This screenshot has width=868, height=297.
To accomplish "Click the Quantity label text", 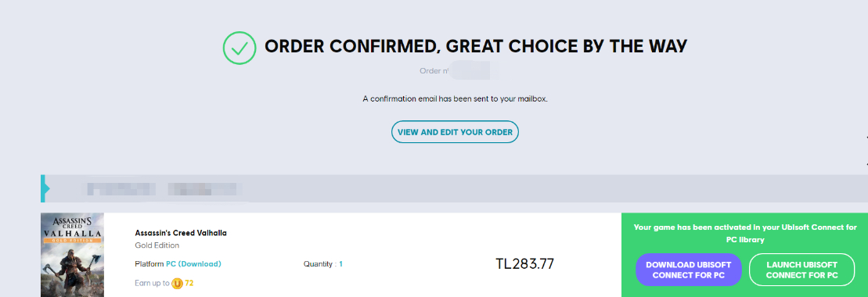I will coord(319,264).
